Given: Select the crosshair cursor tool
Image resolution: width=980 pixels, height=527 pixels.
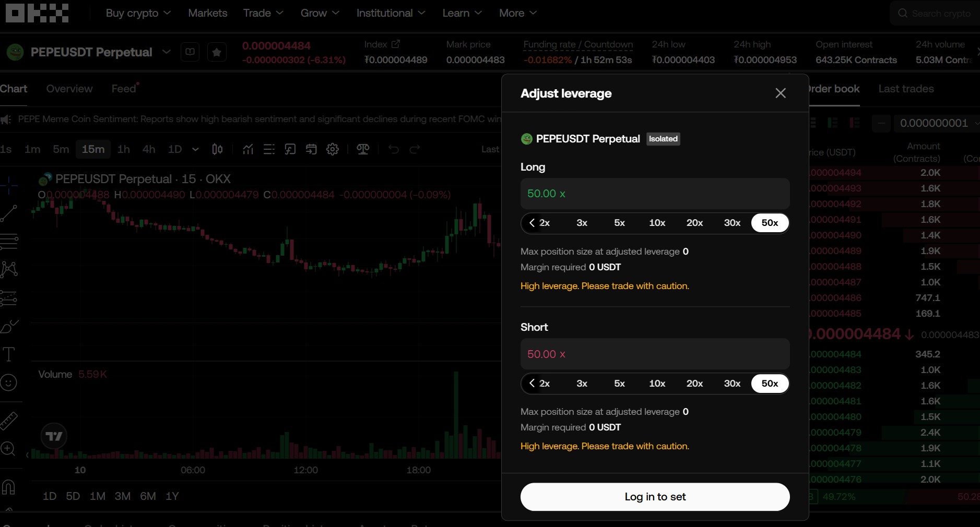Looking at the screenshot, I should click(9, 185).
